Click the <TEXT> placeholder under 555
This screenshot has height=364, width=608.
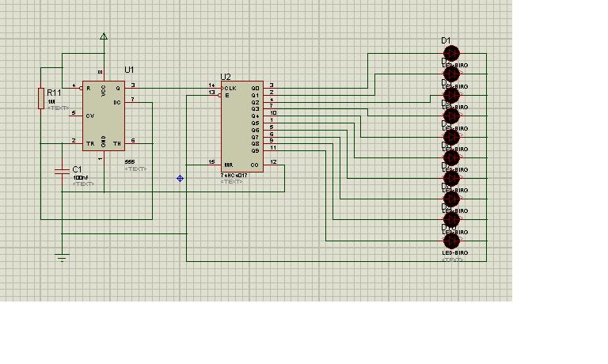(x=135, y=169)
